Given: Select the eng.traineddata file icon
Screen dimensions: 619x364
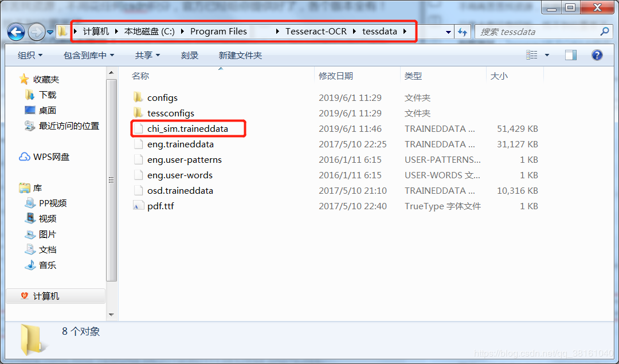Looking at the screenshot, I should tap(138, 144).
